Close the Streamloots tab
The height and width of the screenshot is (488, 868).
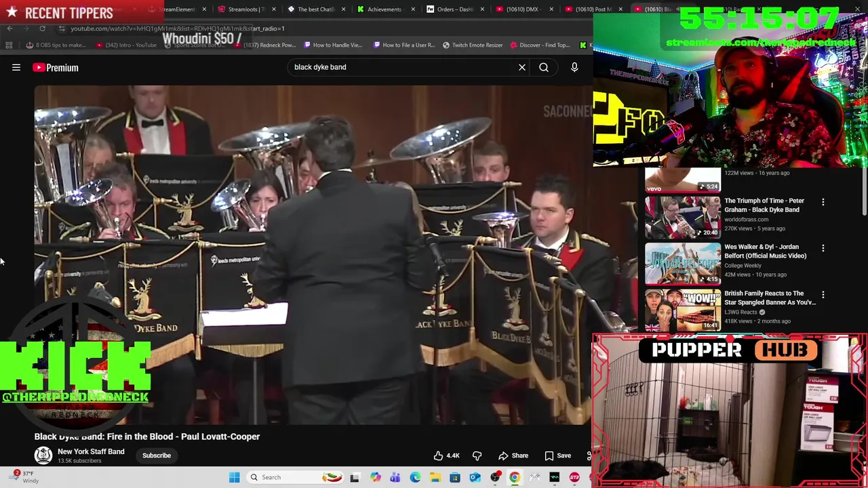(273, 9)
